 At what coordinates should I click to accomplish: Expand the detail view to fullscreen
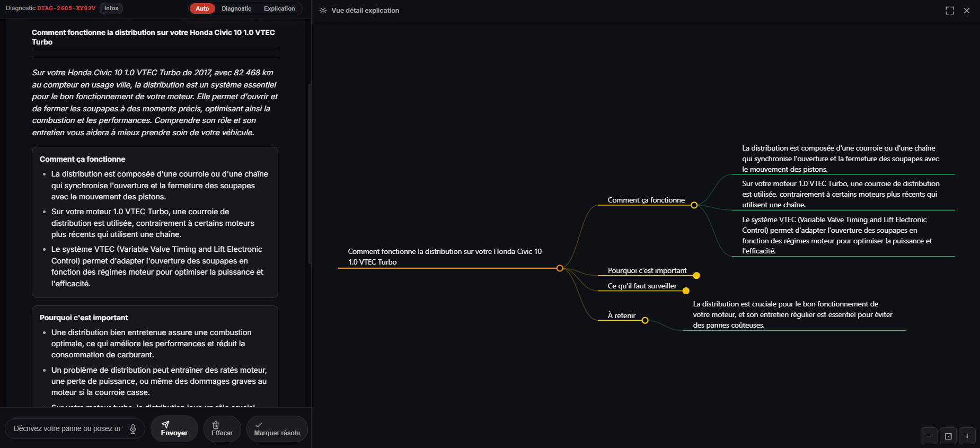[950, 11]
